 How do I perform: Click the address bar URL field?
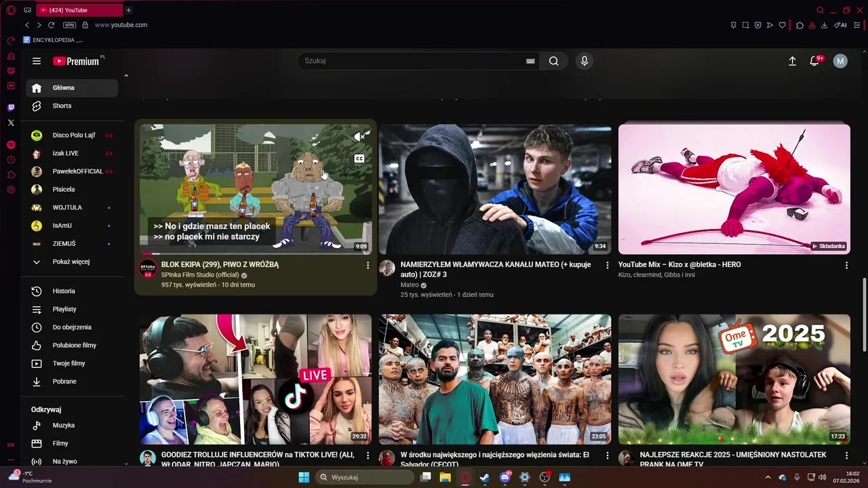[407, 25]
